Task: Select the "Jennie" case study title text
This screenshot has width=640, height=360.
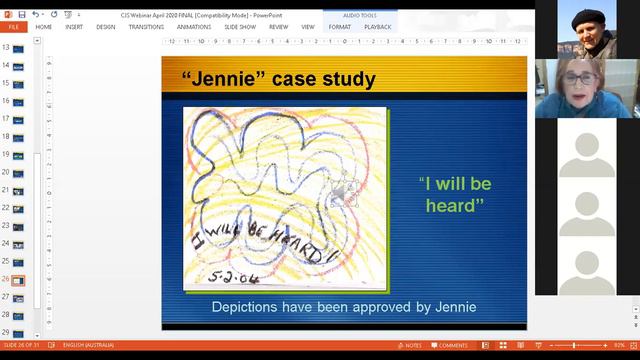Action: point(278,79)
